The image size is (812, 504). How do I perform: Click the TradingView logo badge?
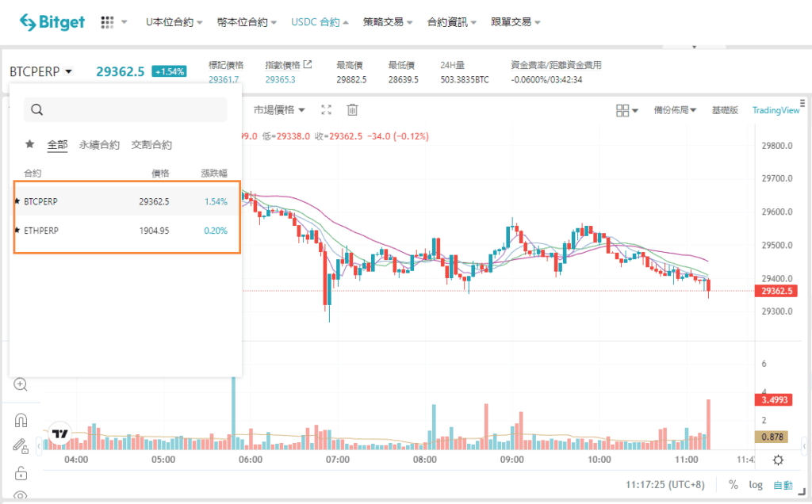(x=60, y=433)
